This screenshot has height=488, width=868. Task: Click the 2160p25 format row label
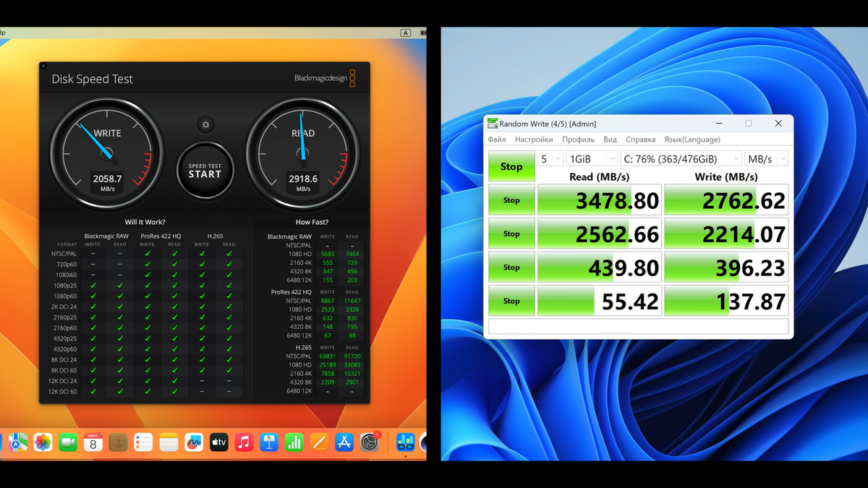click(64, 317)
